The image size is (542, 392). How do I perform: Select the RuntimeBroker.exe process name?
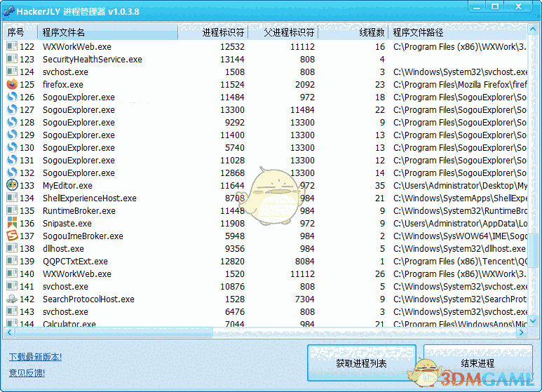click(x=79, y=211)
